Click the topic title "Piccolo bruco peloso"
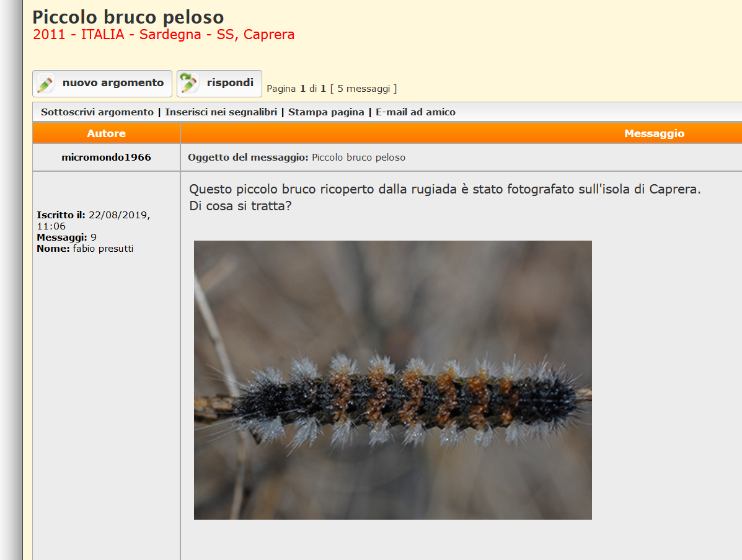Image resolution: width=742 pixels, height=560 pixels. coord(128,17)
